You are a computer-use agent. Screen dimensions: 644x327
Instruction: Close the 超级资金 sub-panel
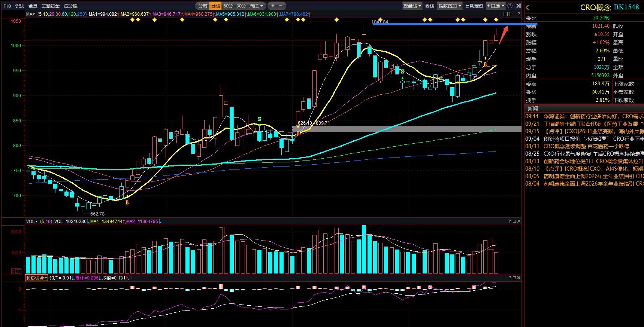coord(519,278)
